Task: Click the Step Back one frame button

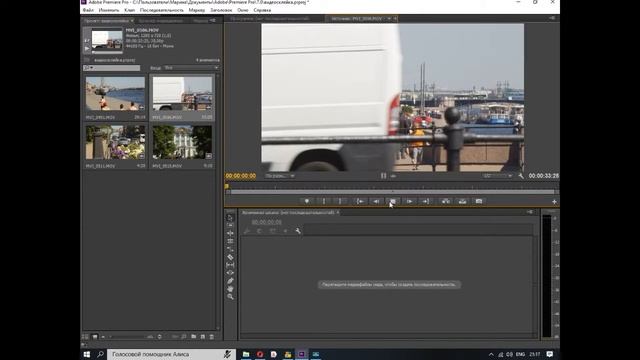Action: [x=376, y=201]
